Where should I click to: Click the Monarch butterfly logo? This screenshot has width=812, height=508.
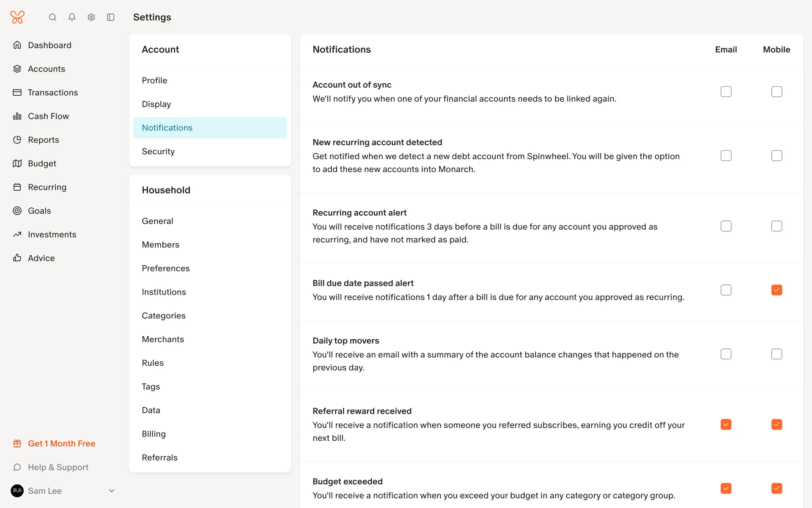pyautogui.click(x=17, y=17)
